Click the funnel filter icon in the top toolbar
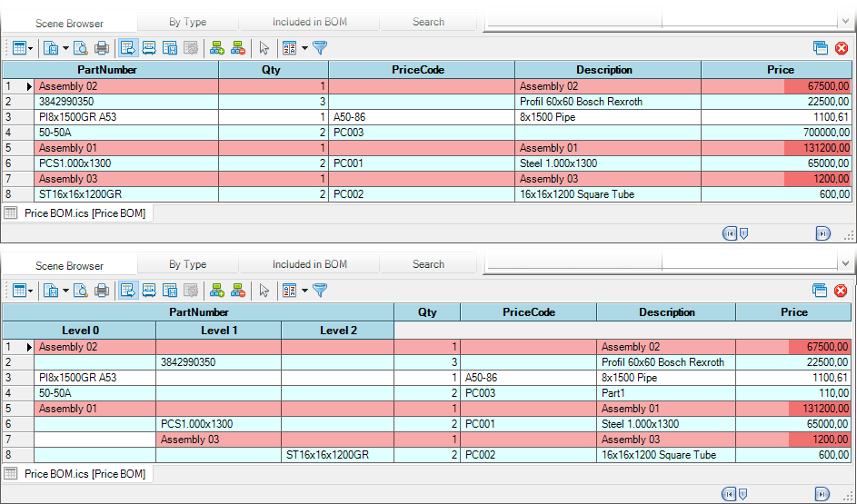Image resolution: width=857 pixels, height=504 pixels. (320, 48)
